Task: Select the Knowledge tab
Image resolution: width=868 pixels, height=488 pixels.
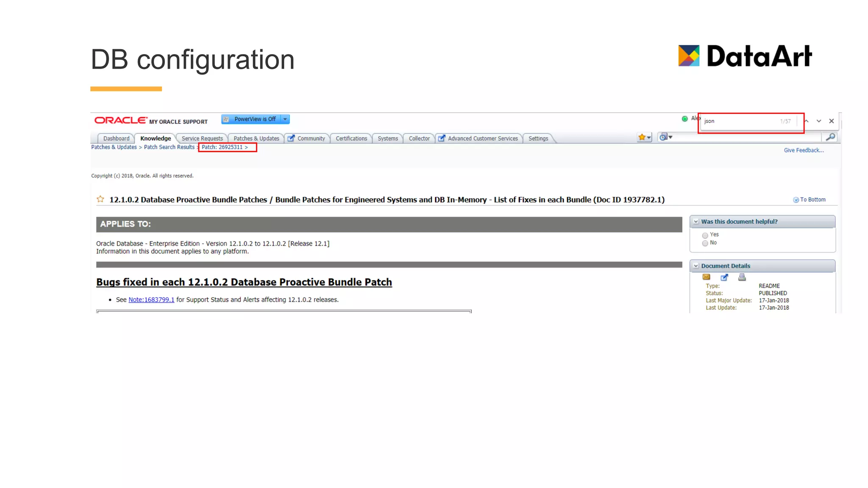Action: pyautogui.click(x=156, y=139)
